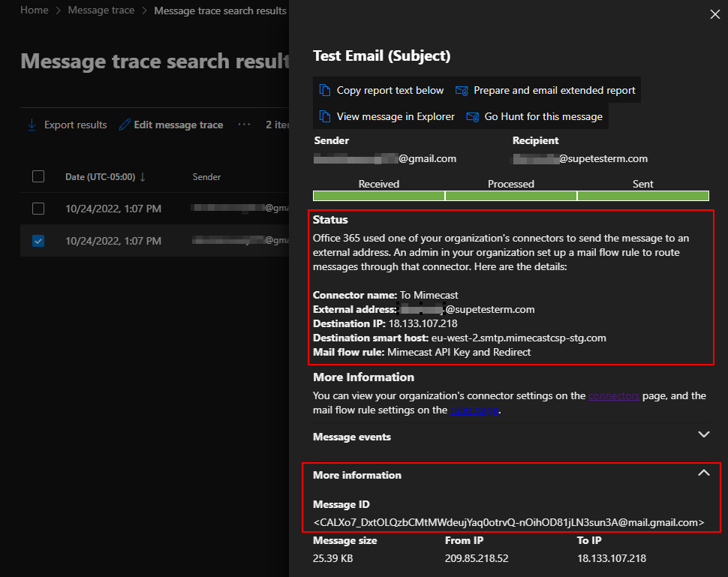Click the Sent segment of the progress bar

coord(642,195)
